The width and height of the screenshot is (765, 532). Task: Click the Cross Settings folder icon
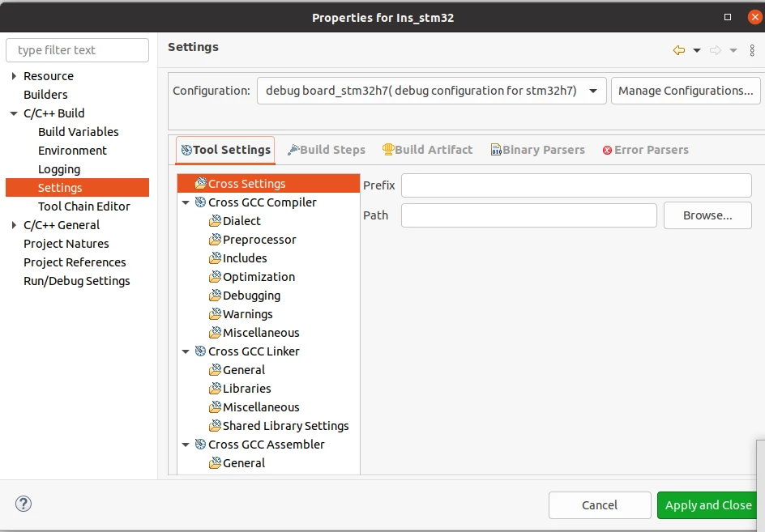click(x=200, y=183)
